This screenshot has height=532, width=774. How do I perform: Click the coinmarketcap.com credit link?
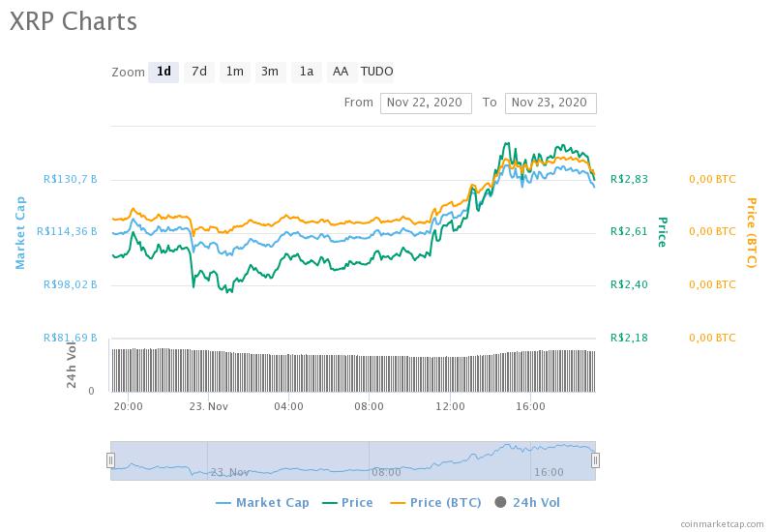tap(722, 524)
